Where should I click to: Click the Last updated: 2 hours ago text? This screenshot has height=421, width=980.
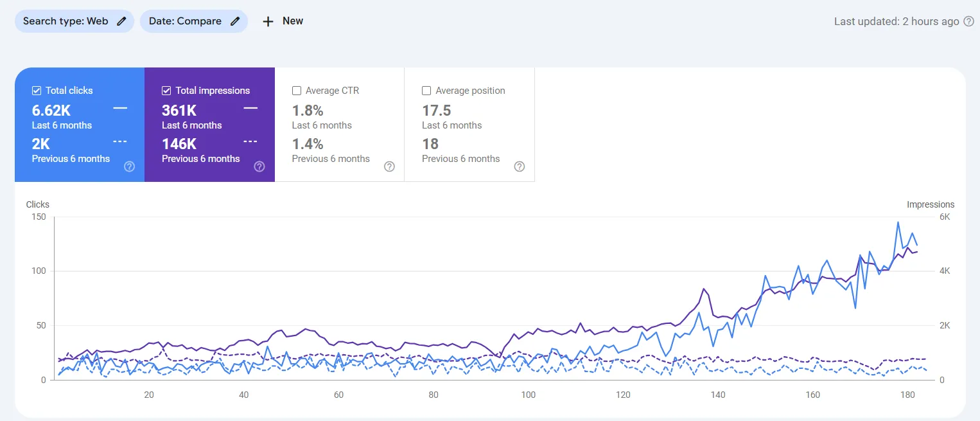pyautogui.click(x=897, y=21)
